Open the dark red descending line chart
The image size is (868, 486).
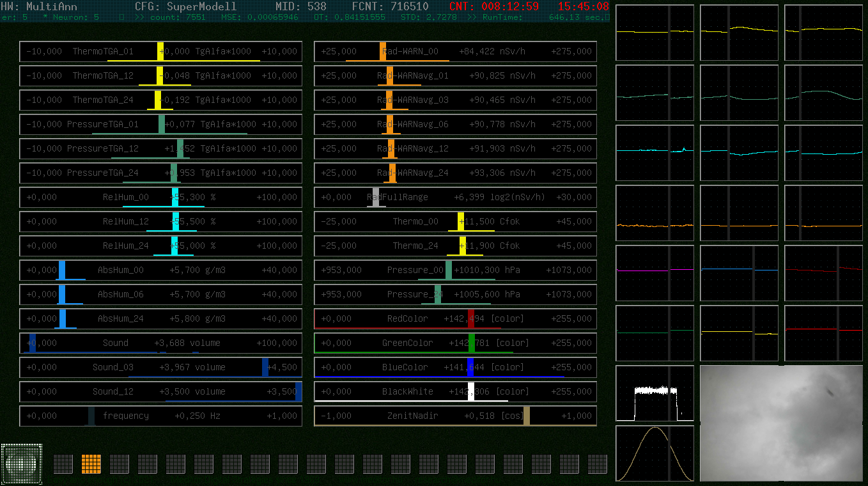(x=824, y=273)
